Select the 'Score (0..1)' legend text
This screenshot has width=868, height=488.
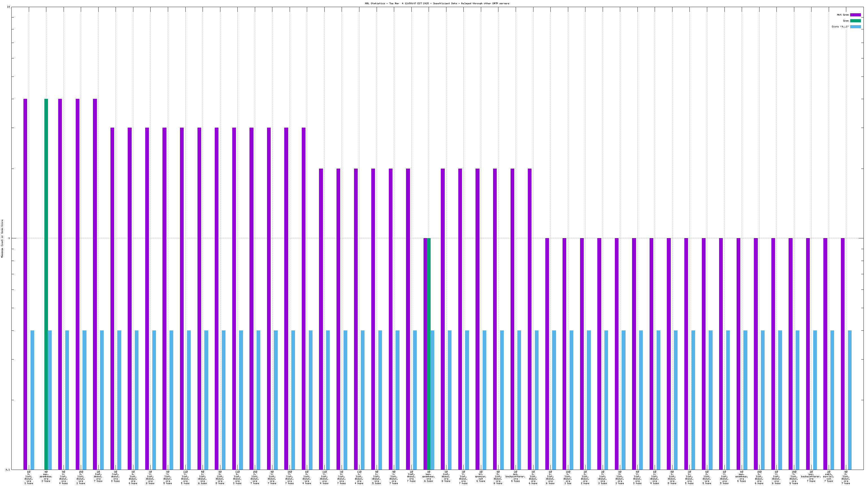click(x=840, y=27)
